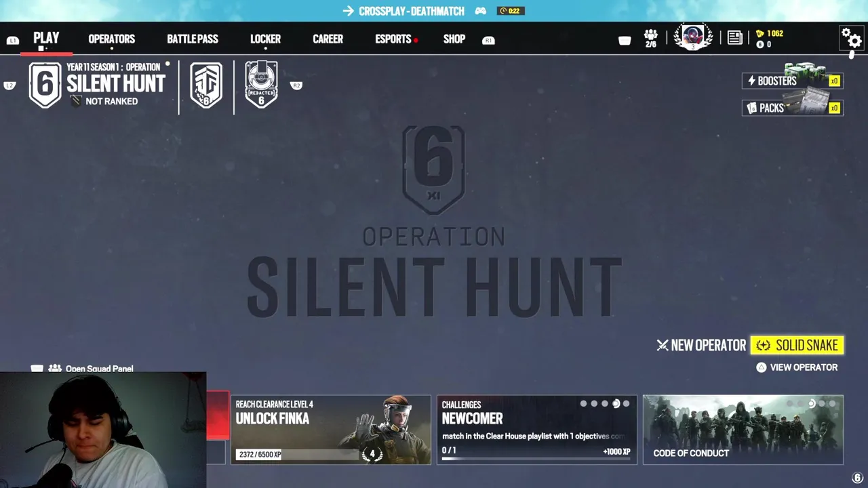Image resolution: width=868 pixels, height=488 pixels.
Task: Click the Not Ranked status text
Action: coord(111,102)
